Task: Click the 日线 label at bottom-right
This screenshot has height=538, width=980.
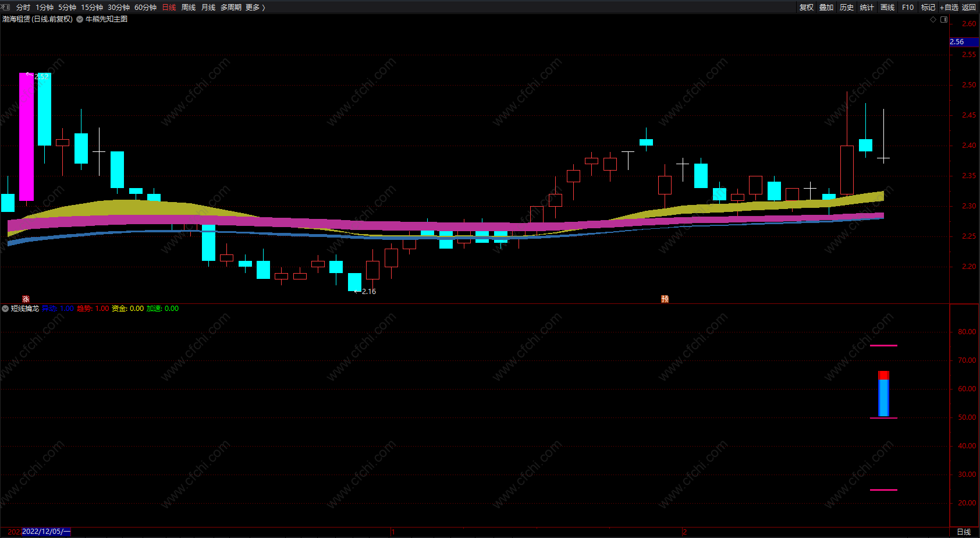Action: [x=964, y=532]
